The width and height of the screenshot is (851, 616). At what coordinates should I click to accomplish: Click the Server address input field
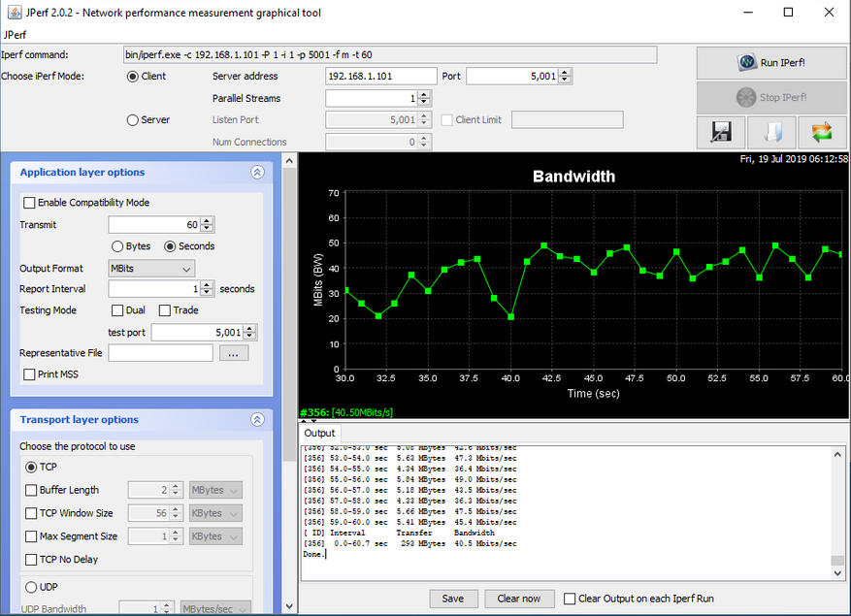point(380,76)
